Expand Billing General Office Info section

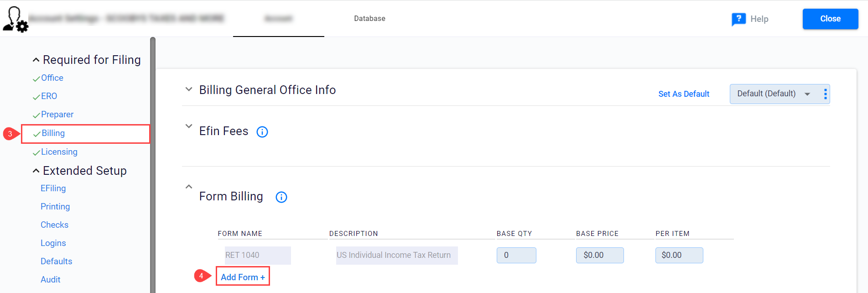(189, 89)
